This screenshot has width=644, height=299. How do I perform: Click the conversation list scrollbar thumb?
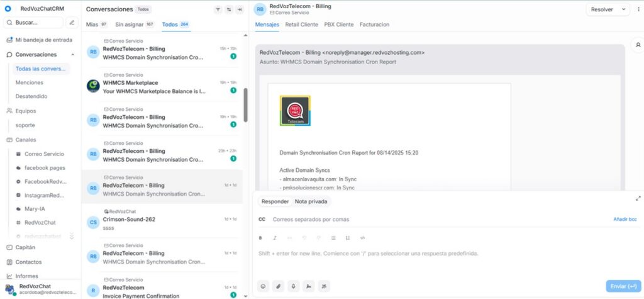tap(246, 105)
